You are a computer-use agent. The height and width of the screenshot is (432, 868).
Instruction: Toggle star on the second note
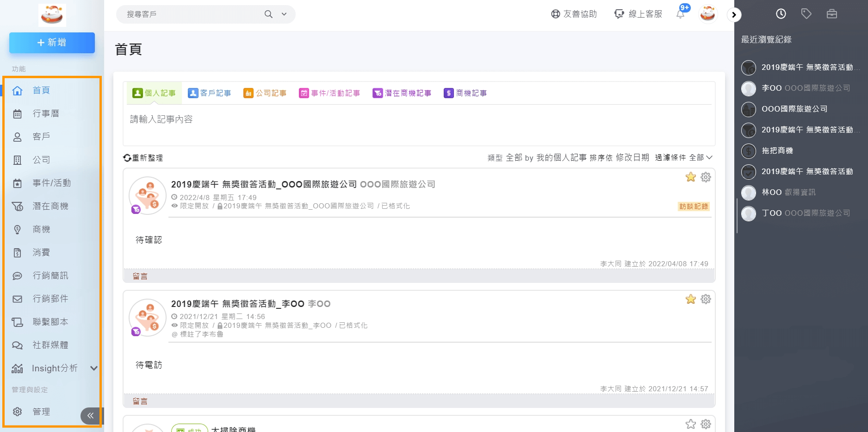click(x=690, y=300)
